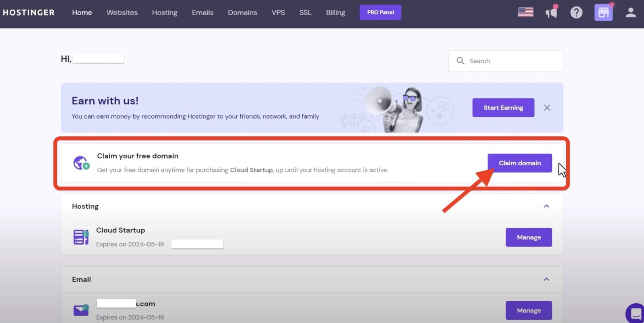Open the Domains menu
Viewport: 644px width, 323px height.
point(242,12)
